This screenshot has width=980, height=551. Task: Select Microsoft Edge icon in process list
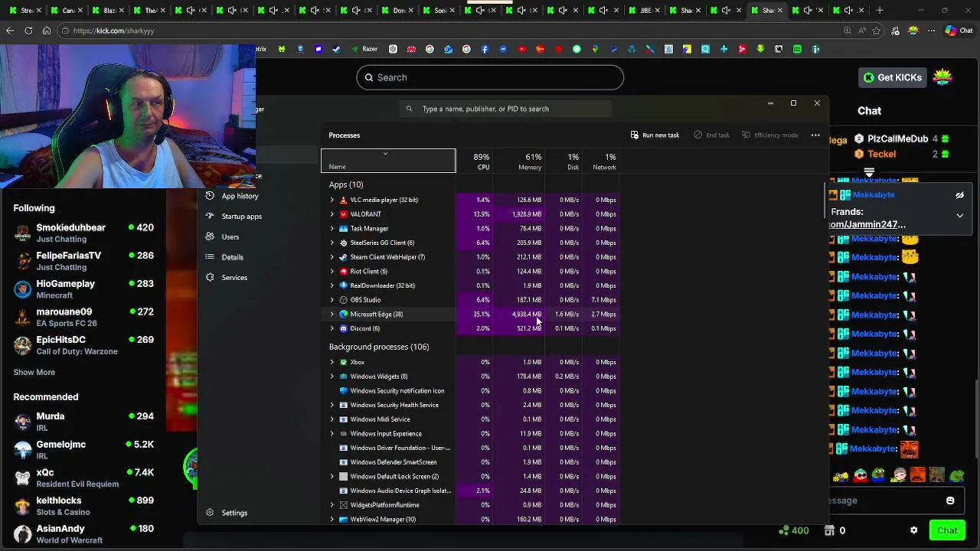(343, 315)
